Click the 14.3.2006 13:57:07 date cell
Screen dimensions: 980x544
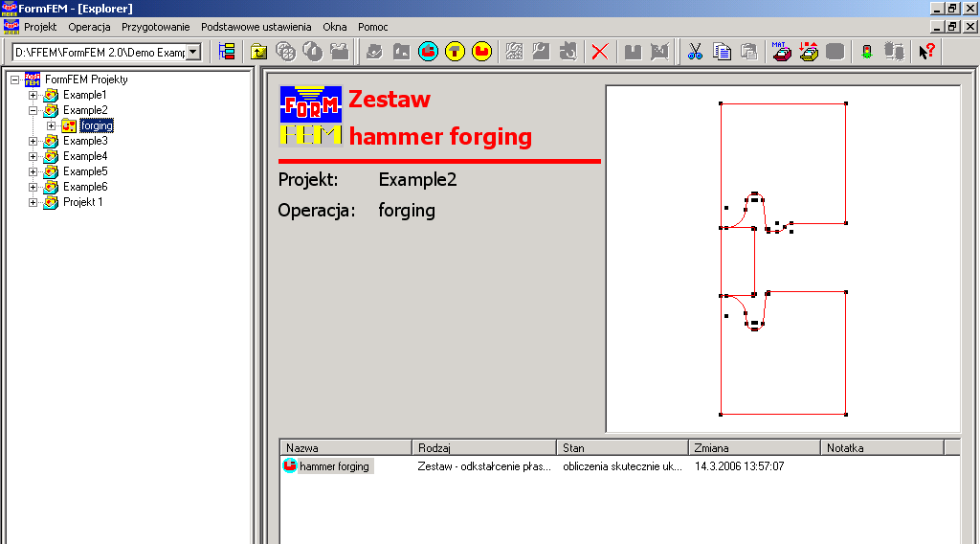(740, 465)
